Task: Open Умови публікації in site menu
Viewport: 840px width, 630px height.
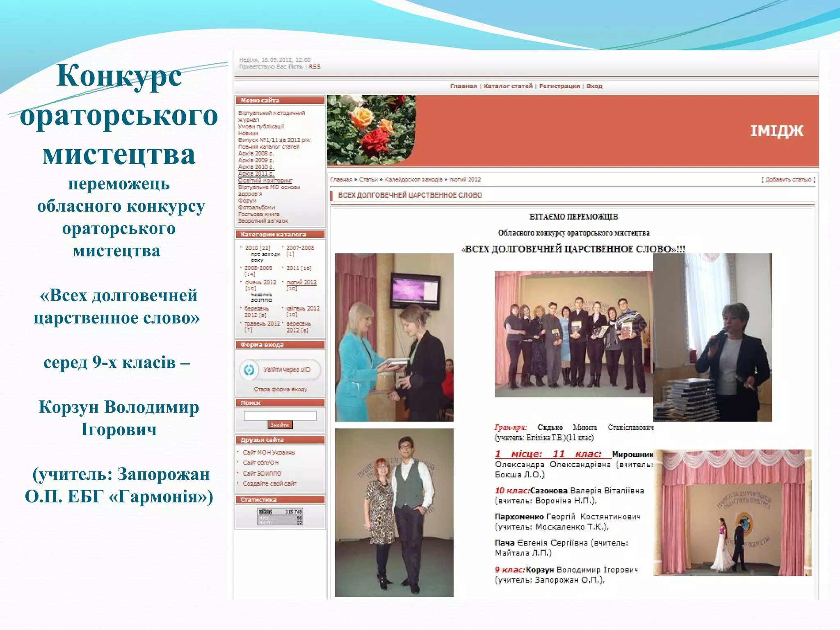Action: pyautogui.click(x=261, y=126)
